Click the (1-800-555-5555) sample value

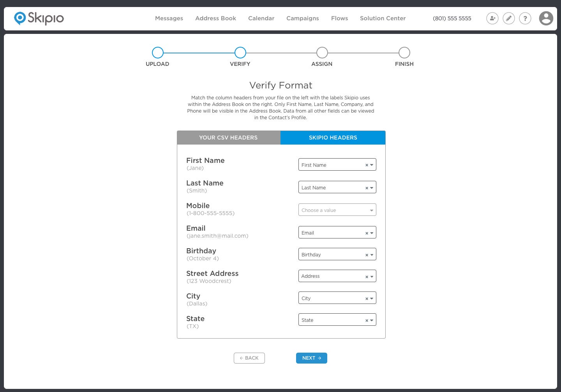pos(210,213)
